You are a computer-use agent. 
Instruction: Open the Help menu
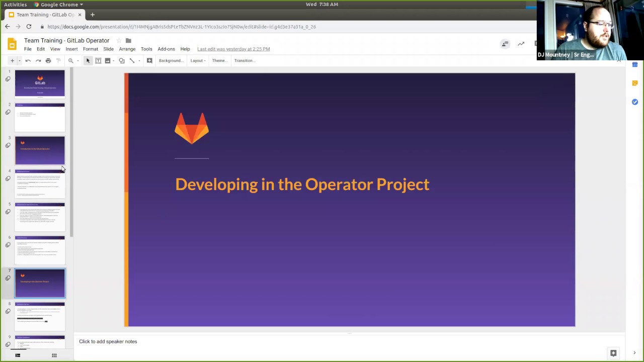click(185, 49)
